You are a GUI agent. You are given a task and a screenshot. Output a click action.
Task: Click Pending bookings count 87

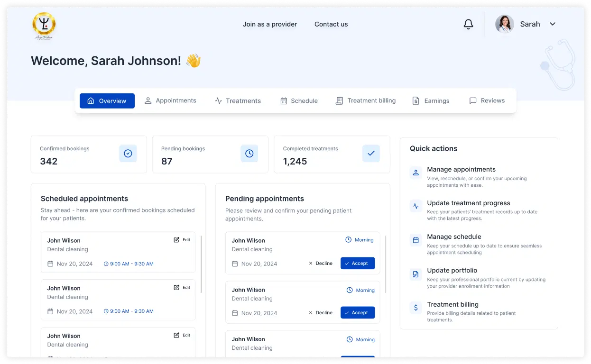coord(167,161)
